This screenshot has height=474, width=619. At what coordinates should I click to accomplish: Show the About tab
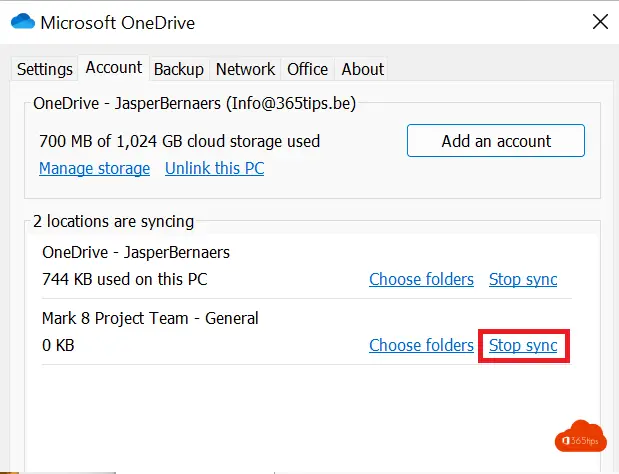pyautogui.click(x=362, y=69)
